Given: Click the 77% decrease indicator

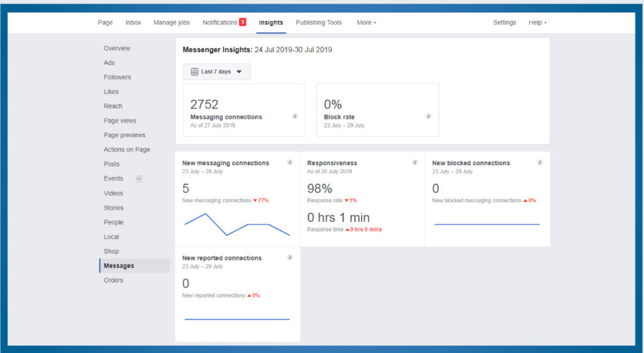Looking at the screenshot, I should 261,200.
